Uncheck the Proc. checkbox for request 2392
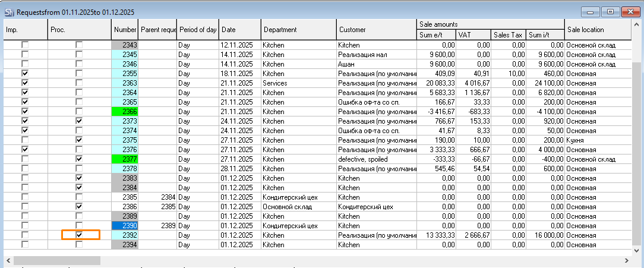Screen dimensions: 644x268 [x=79, y=235]
